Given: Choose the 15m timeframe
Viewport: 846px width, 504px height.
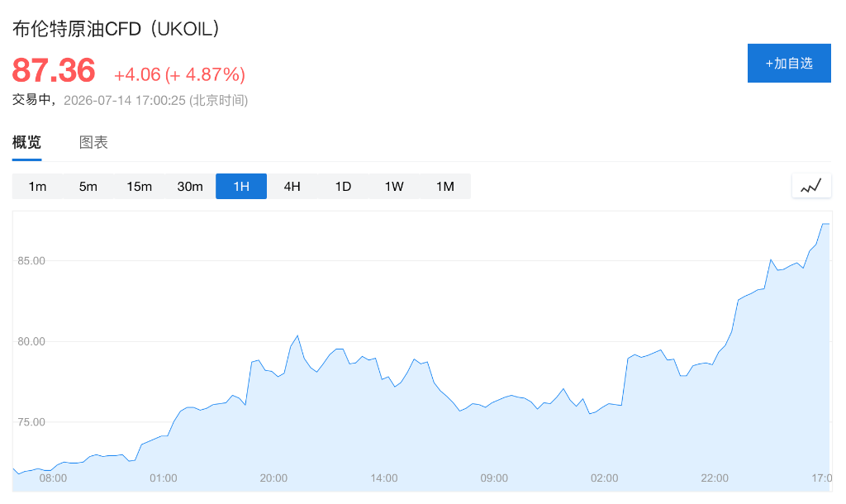Looking at the screenshot, I should (x=139, y=186).
